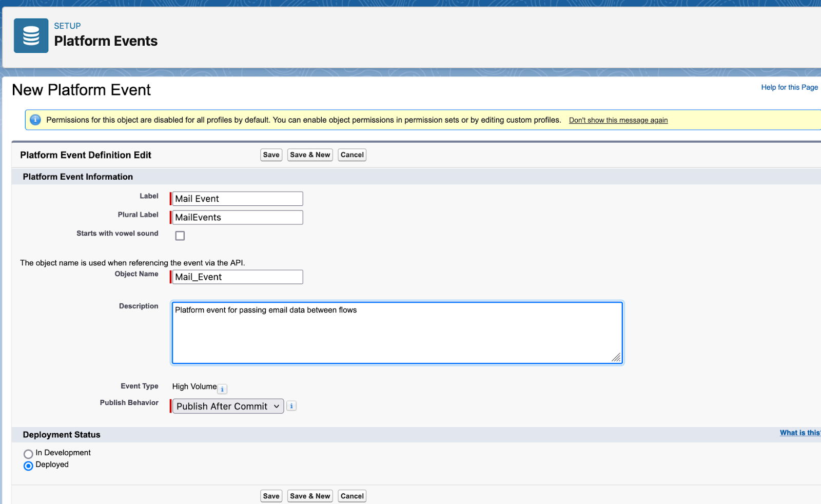Open the Help for this Page link
This screenshot has height=504, width=821.
pos(789,87)
